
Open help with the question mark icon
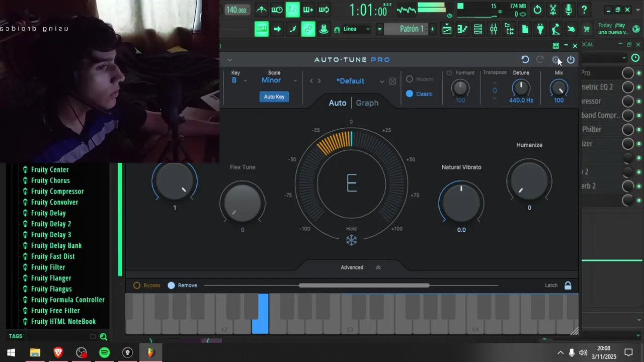(584, 10)
